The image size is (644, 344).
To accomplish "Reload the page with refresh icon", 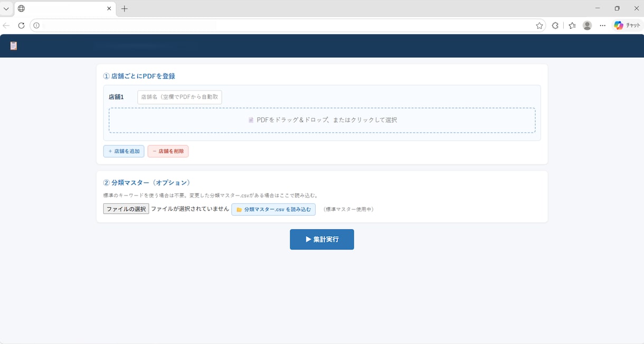I will tap(21, 25).
